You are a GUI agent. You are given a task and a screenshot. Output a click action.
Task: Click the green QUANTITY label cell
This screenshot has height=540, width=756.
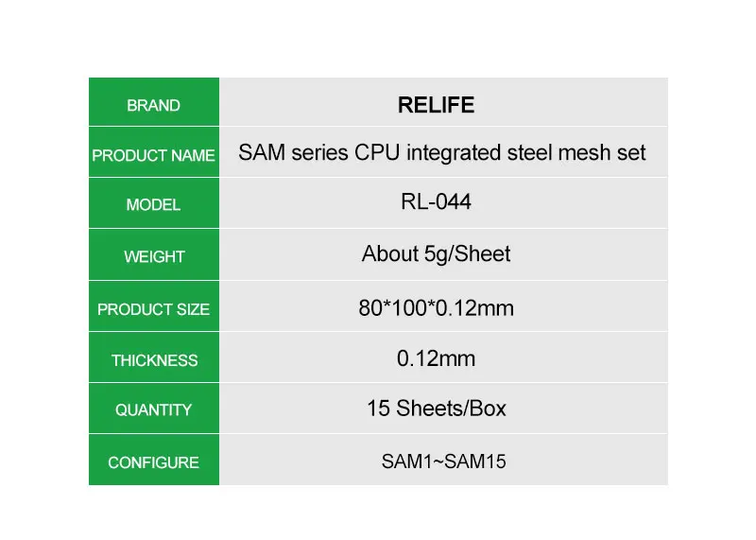tap(153, 410)
